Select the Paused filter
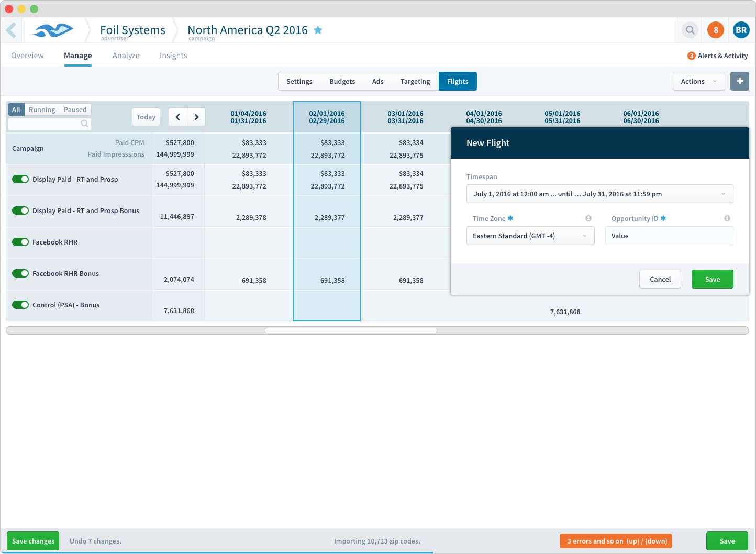756x554 pixels. point(75,109)
